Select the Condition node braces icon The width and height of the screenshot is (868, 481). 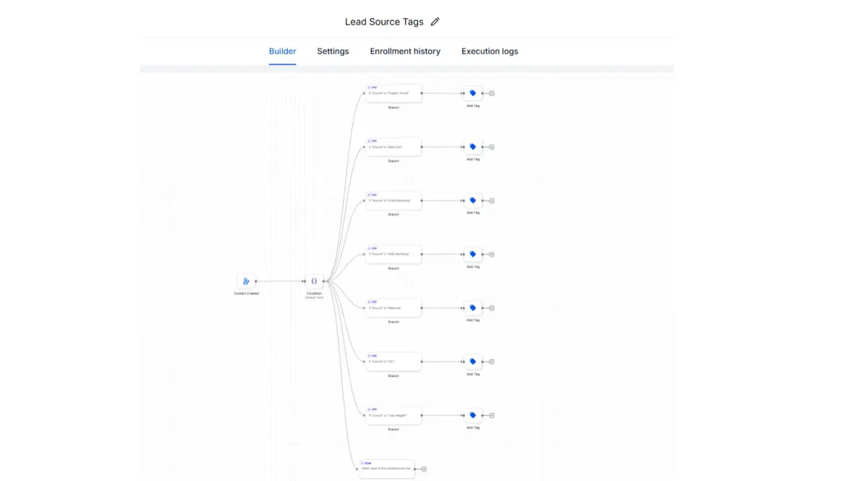tap(314, 281)
